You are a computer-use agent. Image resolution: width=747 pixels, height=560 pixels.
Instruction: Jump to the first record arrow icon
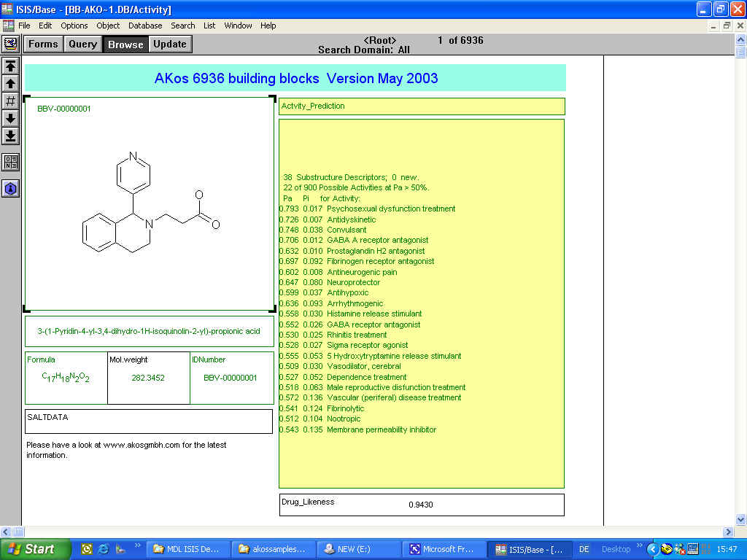coord(10,66)
